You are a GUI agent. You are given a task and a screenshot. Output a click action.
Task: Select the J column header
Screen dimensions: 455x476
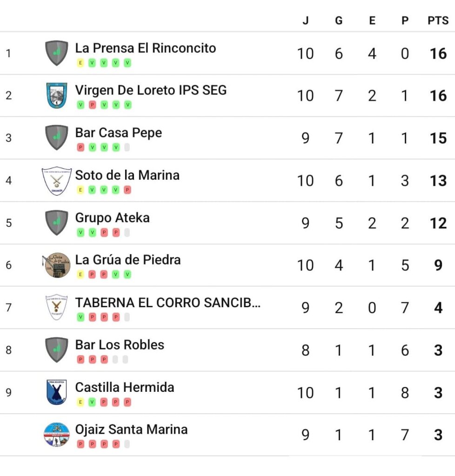tap(306, 20)
